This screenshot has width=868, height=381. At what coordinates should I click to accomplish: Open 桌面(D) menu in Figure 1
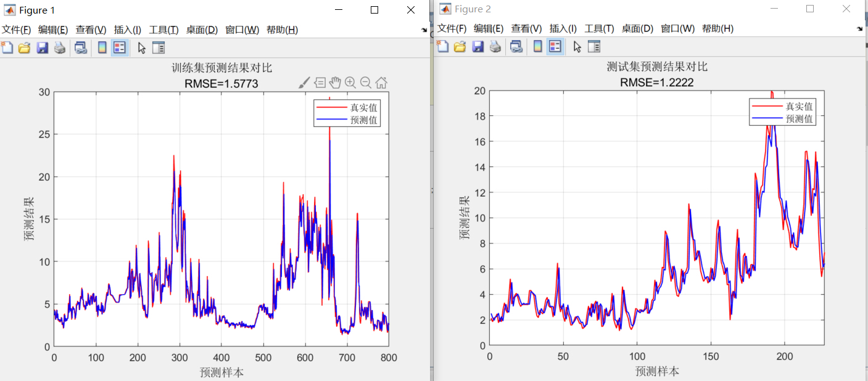[202, 30]
